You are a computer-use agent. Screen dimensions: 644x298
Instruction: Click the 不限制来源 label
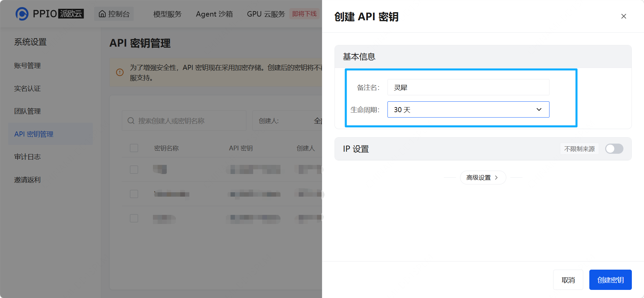point(580,149)
